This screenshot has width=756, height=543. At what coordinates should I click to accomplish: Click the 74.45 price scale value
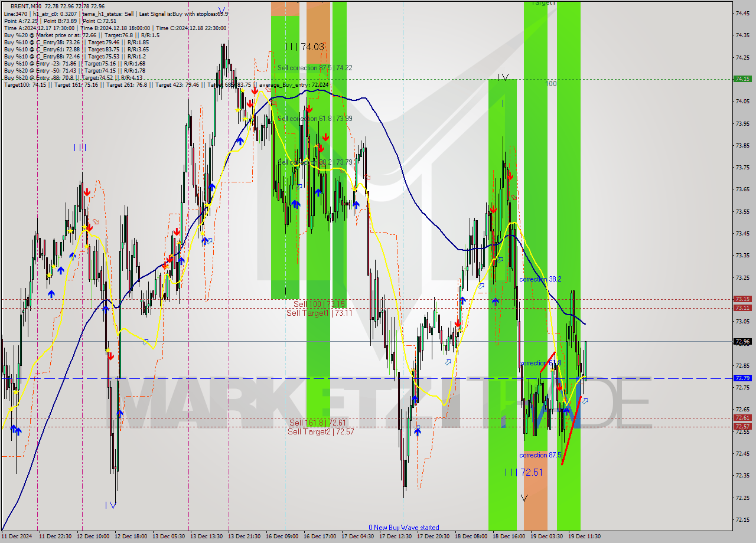click(x=742, y=12)
